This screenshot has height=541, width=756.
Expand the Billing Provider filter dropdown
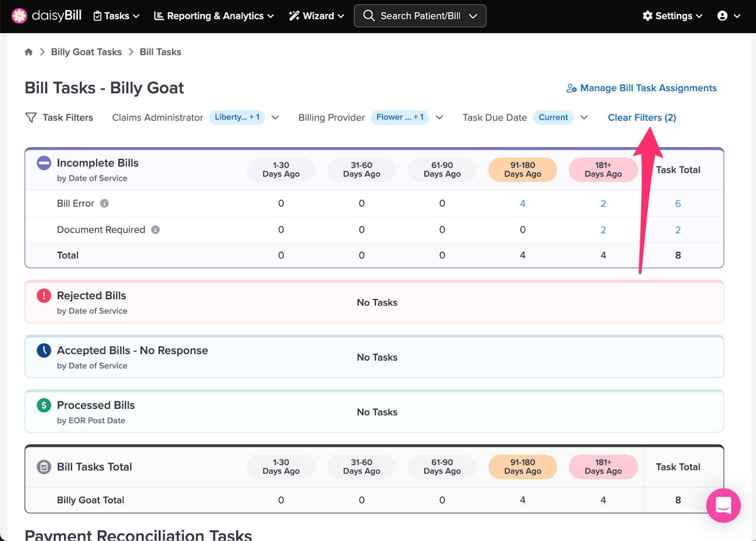coord(439,117)
